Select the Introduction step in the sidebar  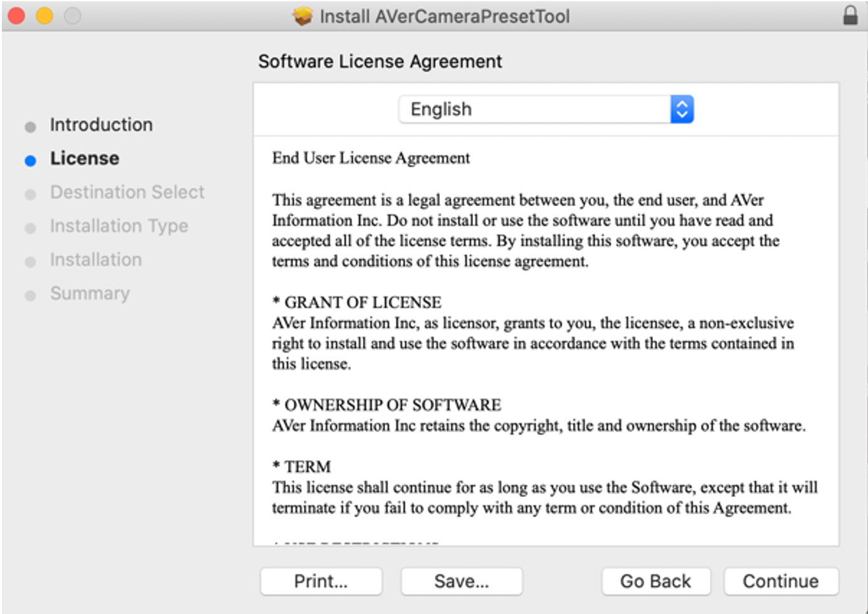101,125
